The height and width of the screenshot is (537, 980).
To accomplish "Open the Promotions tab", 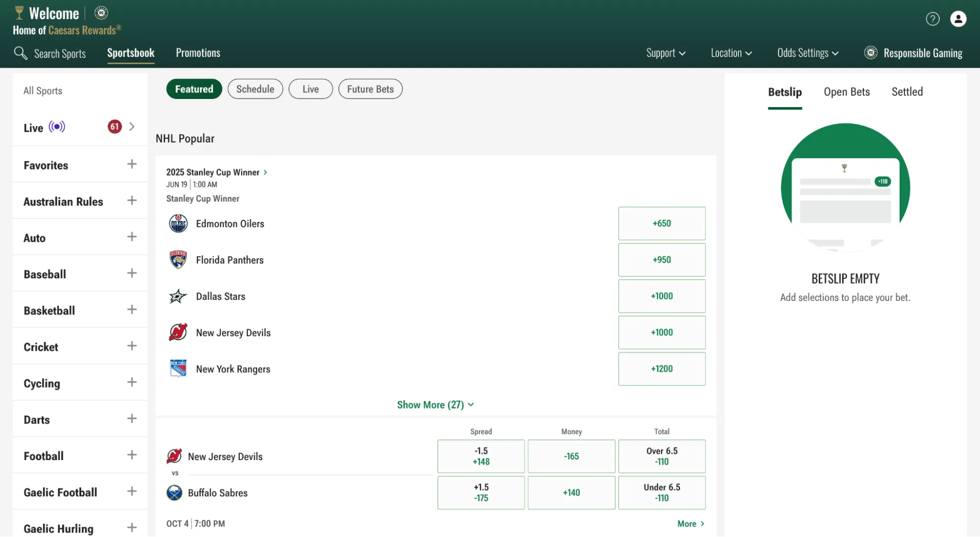I will point(198,53).
